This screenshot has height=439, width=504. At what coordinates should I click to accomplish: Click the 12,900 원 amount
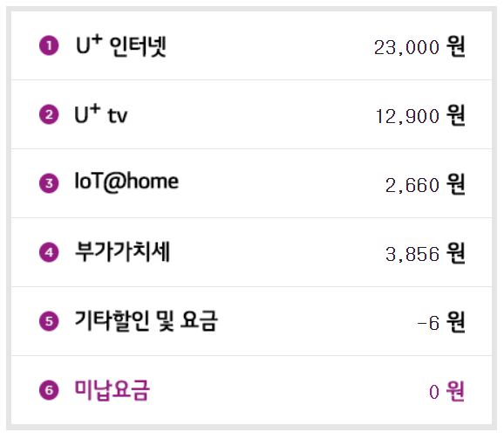(x=420, y=115)
